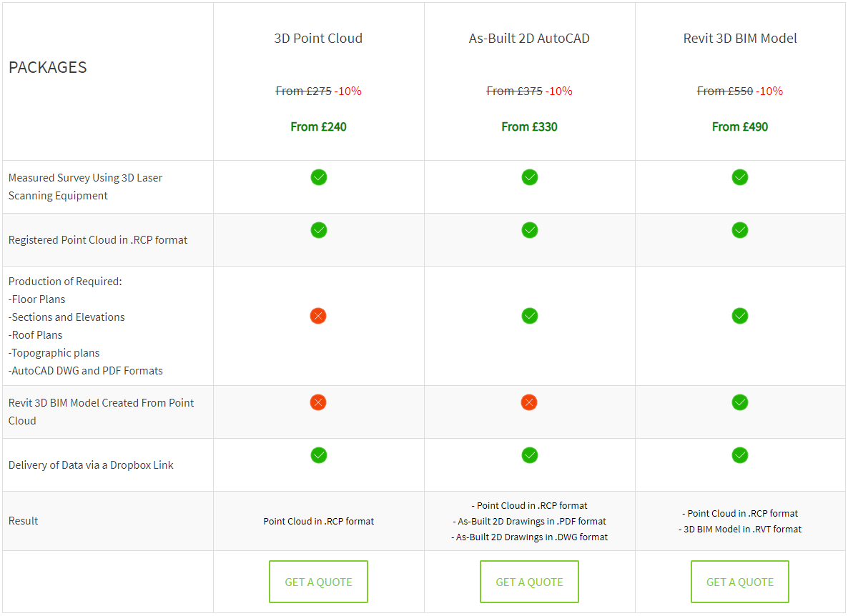Select the 3D Point Cloud package heading
Viewport: 848px width, 616px height.
point(318,39)
